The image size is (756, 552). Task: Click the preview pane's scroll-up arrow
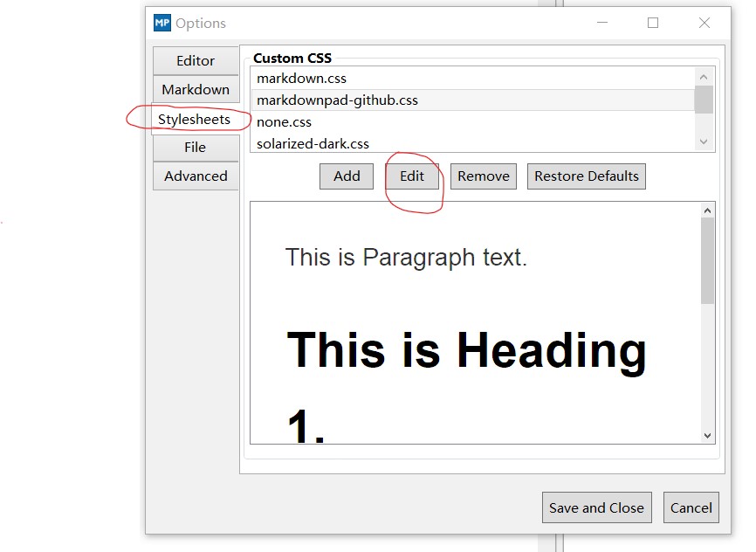coord(707,210)
